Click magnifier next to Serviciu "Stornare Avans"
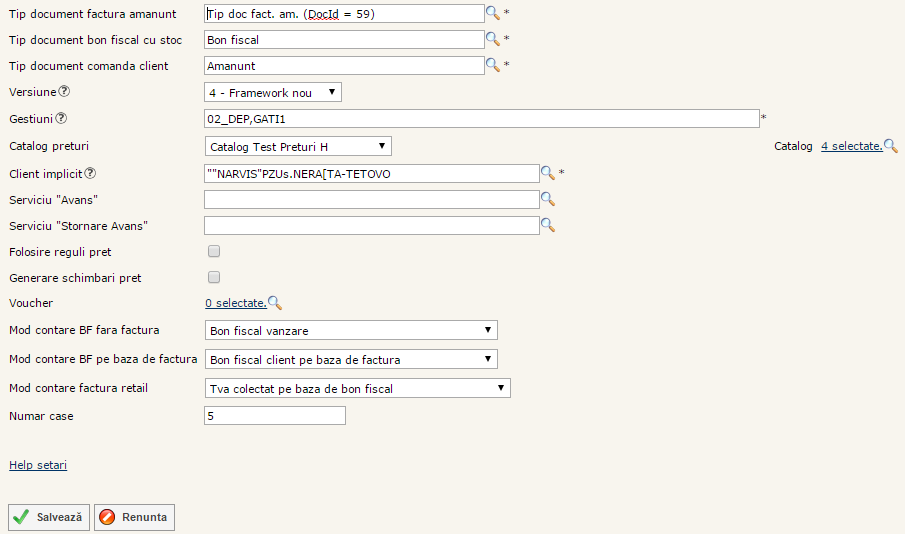The image size is (905, 534). coord(547,225)
